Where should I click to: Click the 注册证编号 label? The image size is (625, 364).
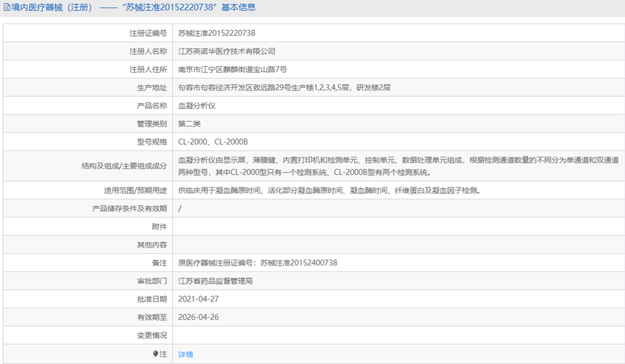(149, 33)
